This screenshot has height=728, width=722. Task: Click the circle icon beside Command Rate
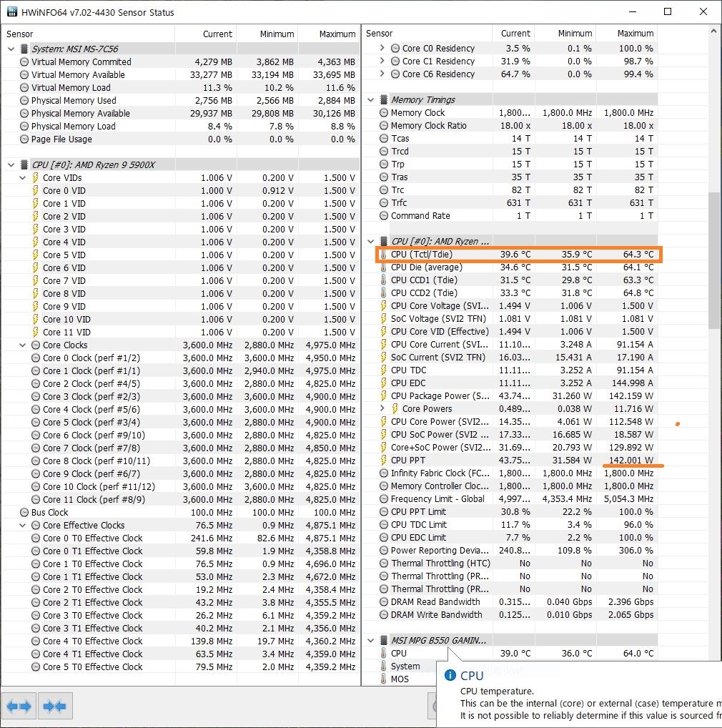click(384, 215)
